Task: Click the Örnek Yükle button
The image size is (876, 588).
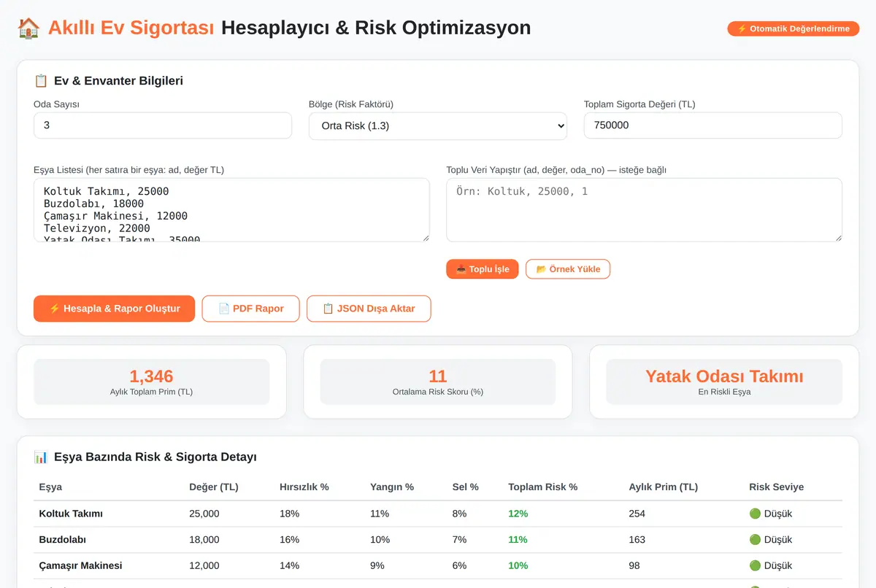Action: [568, 269]
